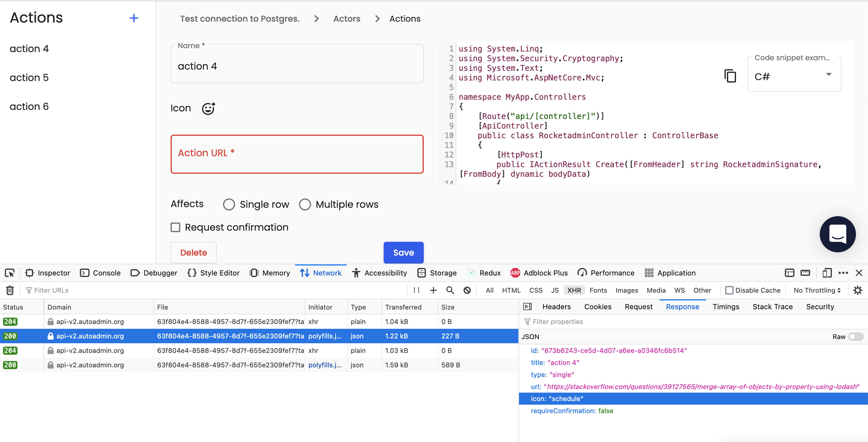The image size is (868, 442).
Task: Add a new action with plus icon
Action: [134, 18]
